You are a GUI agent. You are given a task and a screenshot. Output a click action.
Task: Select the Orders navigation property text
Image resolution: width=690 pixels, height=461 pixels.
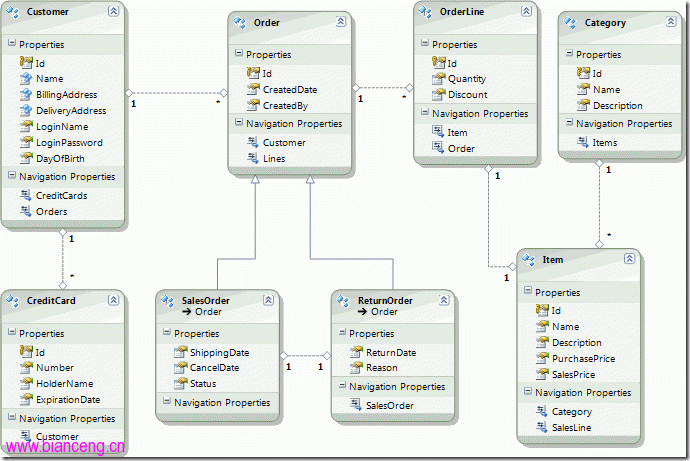click(x=51, y=212)
